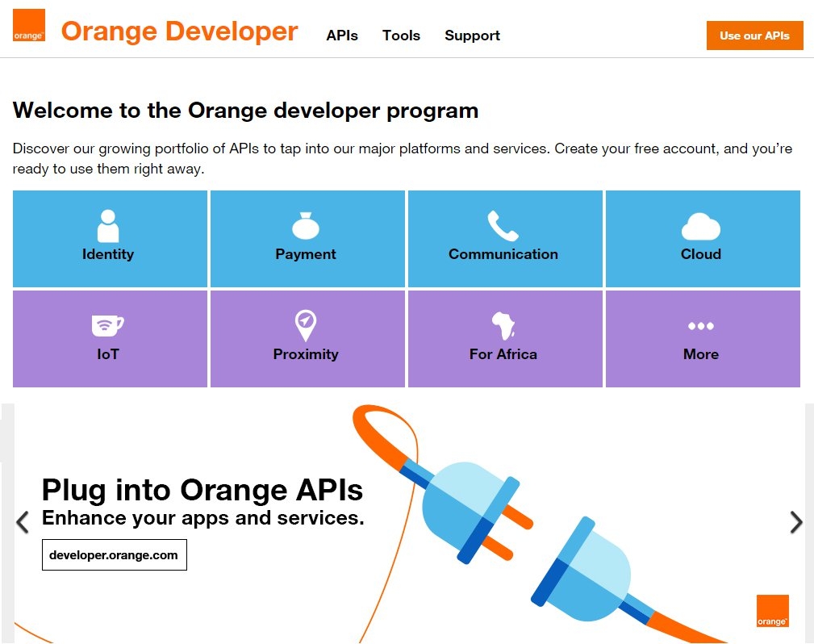
Task: Click the Enhance your apps and services tagline
Action: pyautogui.click(x=203, y=518)
